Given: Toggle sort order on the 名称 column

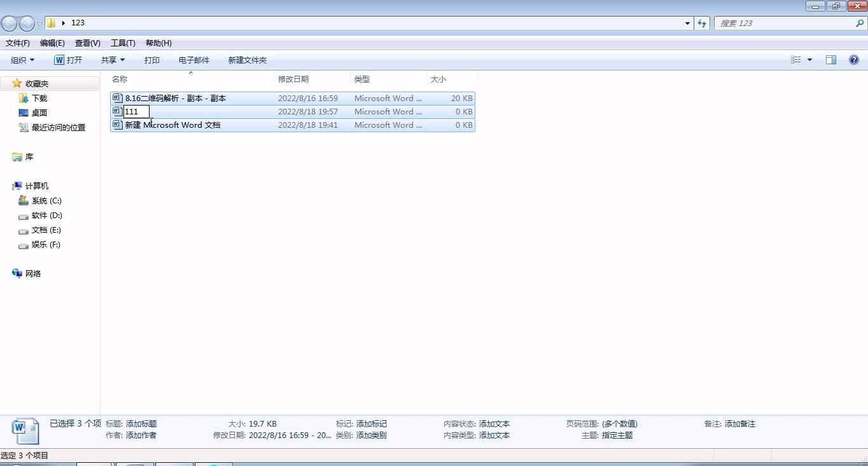Looking at the screenshot, I should coord(118,79).
